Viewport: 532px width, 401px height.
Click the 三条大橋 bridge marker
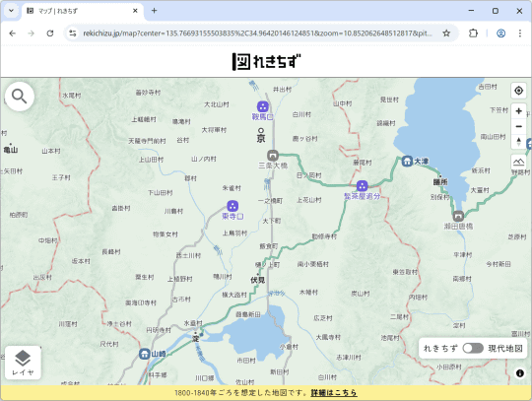pyautogui.click(x=273, y=156)
